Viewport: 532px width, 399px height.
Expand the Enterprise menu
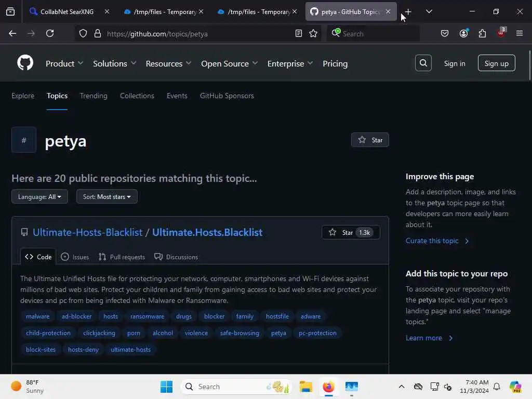click(x=290, y=63)
